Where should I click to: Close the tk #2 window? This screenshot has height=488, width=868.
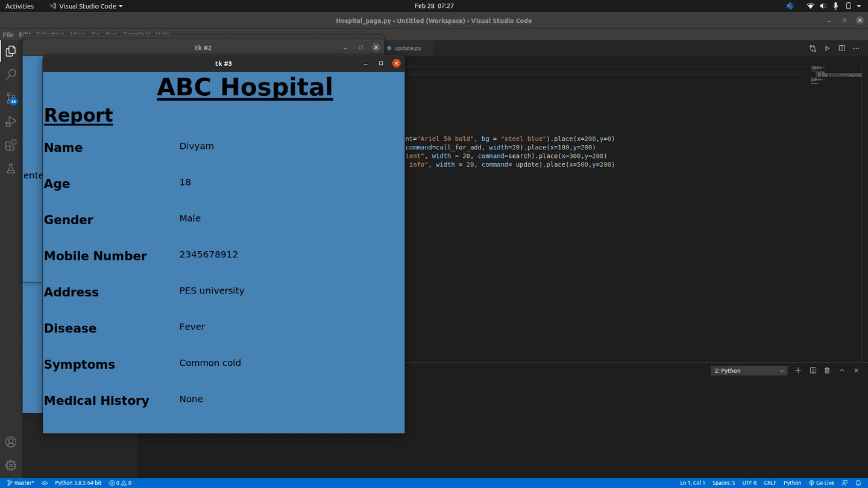pos(376,48)
